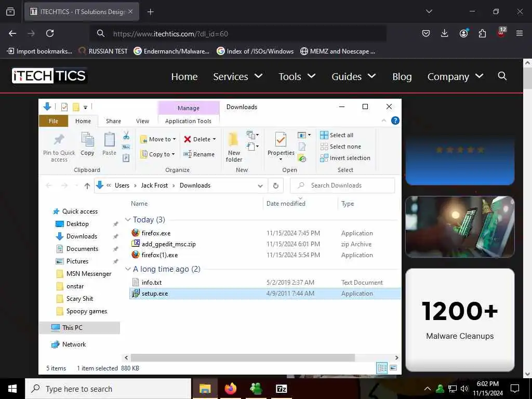The height and width of the screenshot is (399, 532).
Task: Click Select all in ribbon
Action: point(337,135)
